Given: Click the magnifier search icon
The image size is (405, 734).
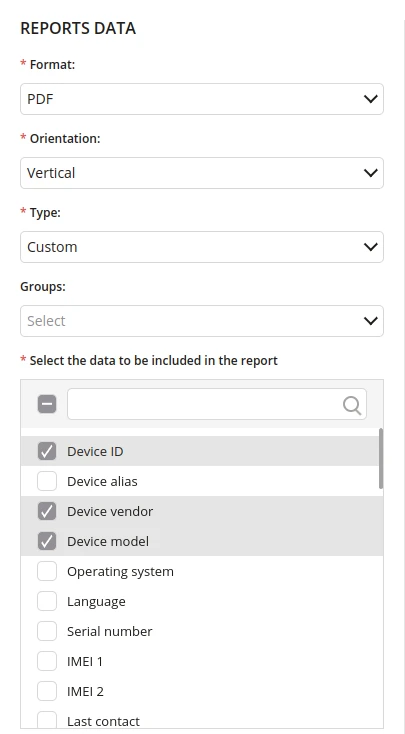Looking at the screenshot, I should [352, 405].
